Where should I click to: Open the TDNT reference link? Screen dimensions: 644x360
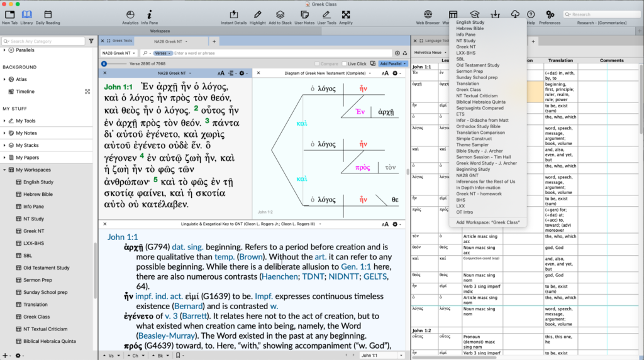coord(313,276)
